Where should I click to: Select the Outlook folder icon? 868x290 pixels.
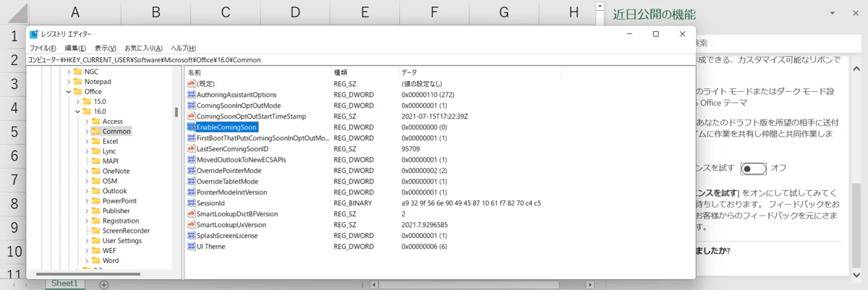(96, 191)
